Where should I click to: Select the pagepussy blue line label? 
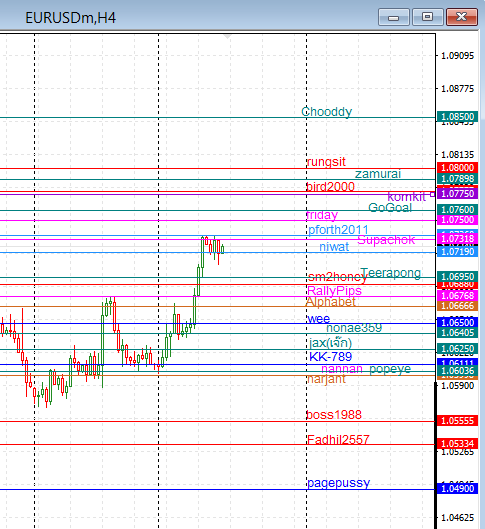(338, 483)
